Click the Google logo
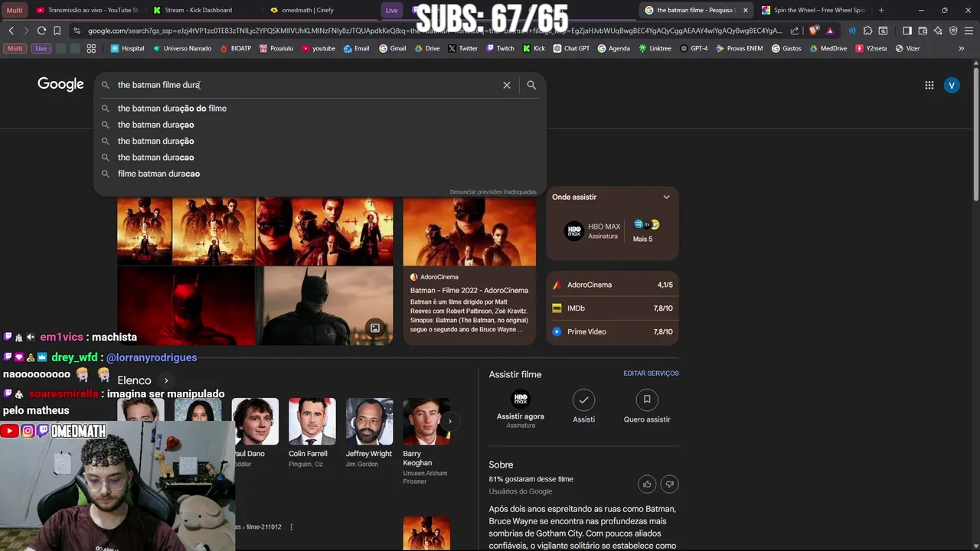Screen dimensions: 980x551 [60, 84]
